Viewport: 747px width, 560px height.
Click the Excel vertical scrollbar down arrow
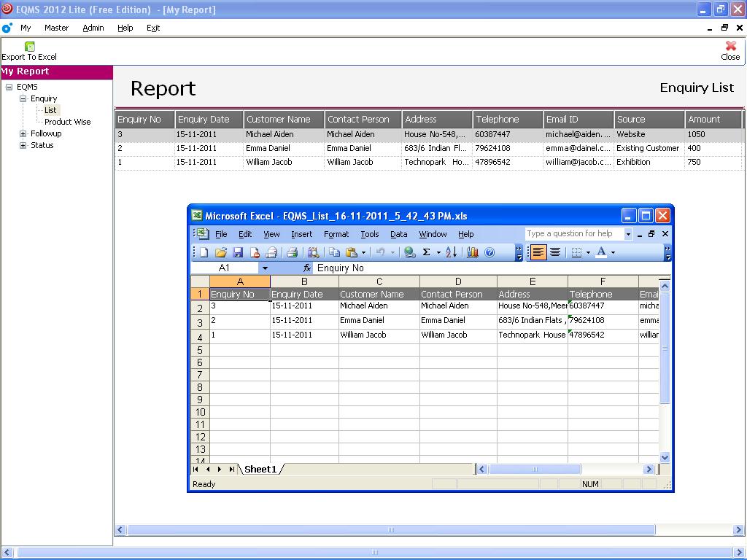coord(665,458)
